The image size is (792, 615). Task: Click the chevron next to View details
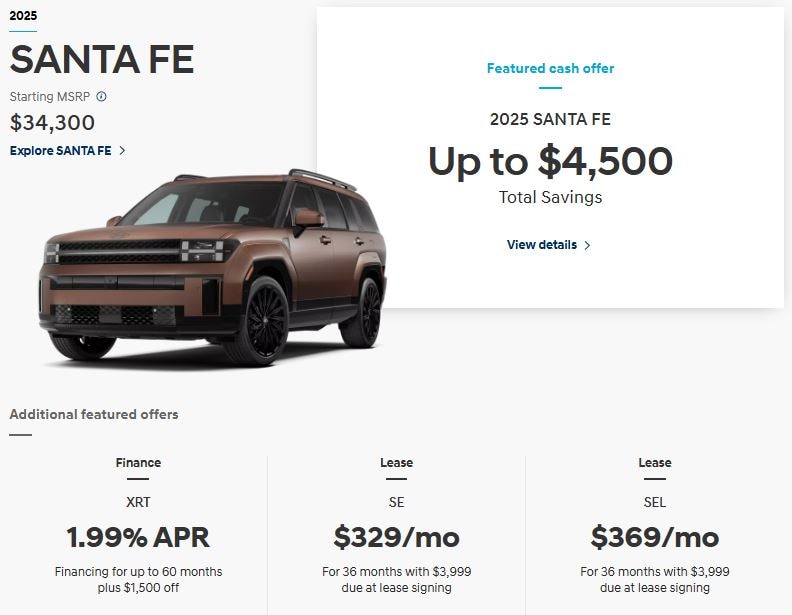(x=587, y=245)
